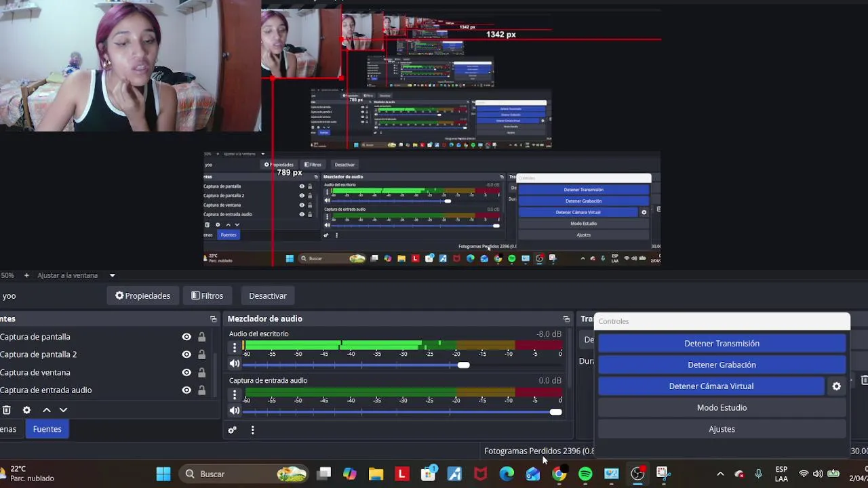Delete selected source with trash icon
Screen dimensions: 868x488
(7, 410)
